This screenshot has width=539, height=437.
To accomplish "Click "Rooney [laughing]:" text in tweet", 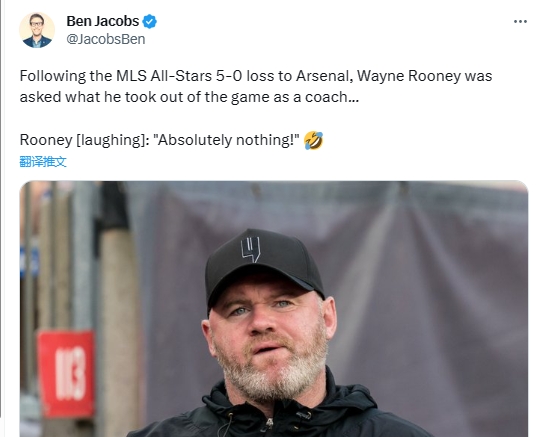I will coord(85,140).
